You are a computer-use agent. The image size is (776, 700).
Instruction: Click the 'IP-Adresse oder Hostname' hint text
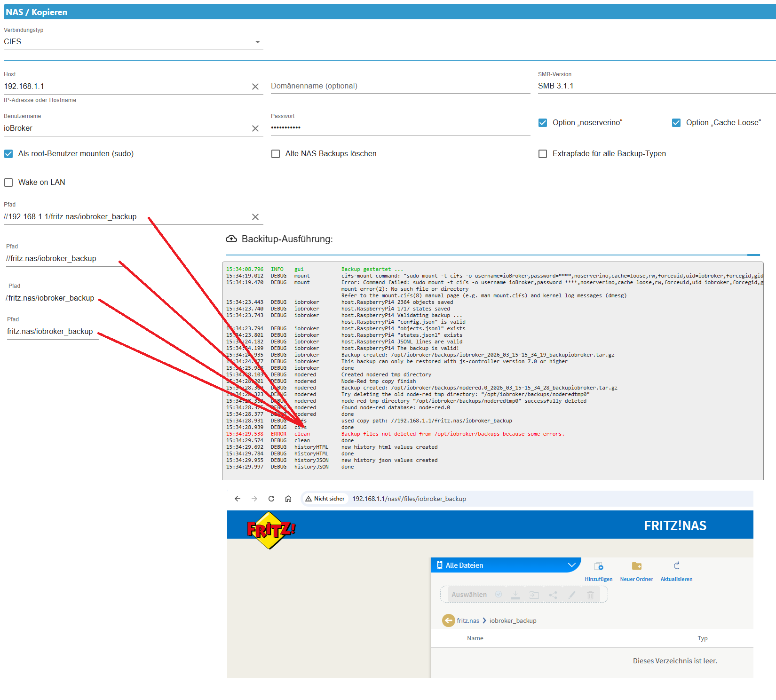tap(40, 100)
